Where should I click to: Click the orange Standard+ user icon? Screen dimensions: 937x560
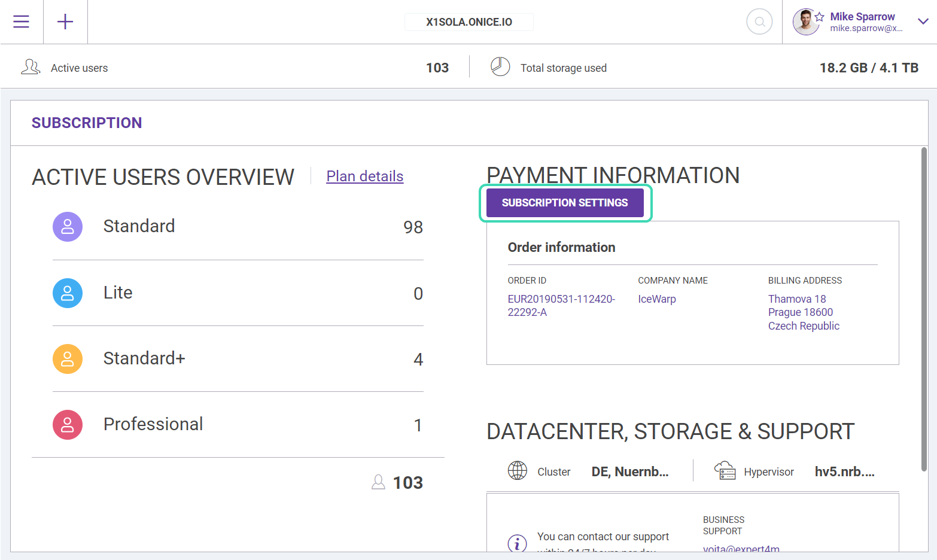(68, 359)
